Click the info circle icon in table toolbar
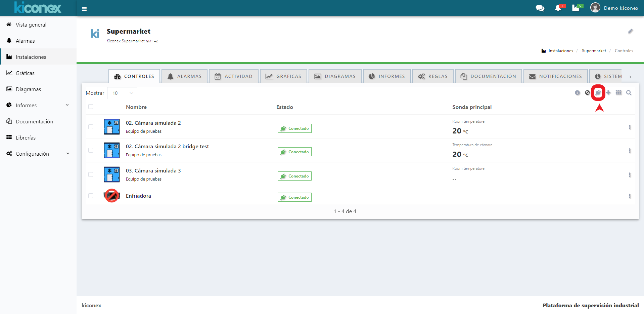644x314 pixels. coord(577,93)
